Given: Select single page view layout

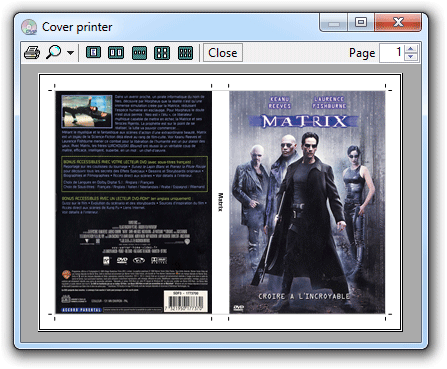Looking at the screenshot, I should coord(94,53).
